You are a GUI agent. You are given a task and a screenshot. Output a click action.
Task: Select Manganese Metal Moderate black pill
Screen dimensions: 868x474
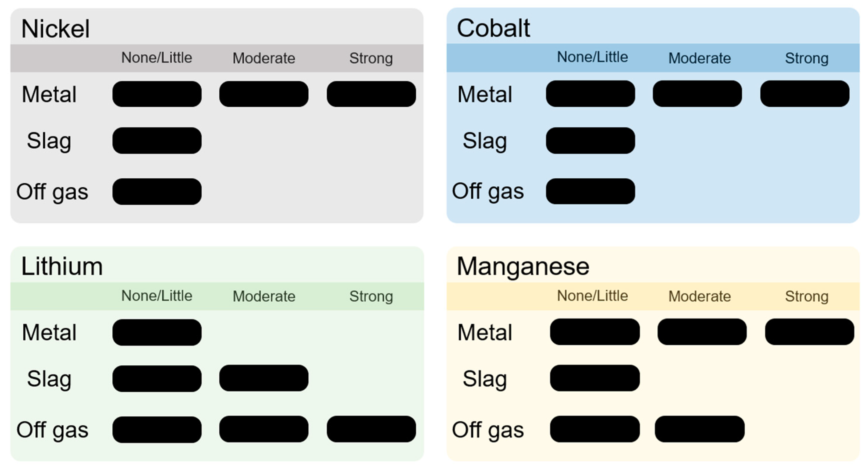pos(702,332)
